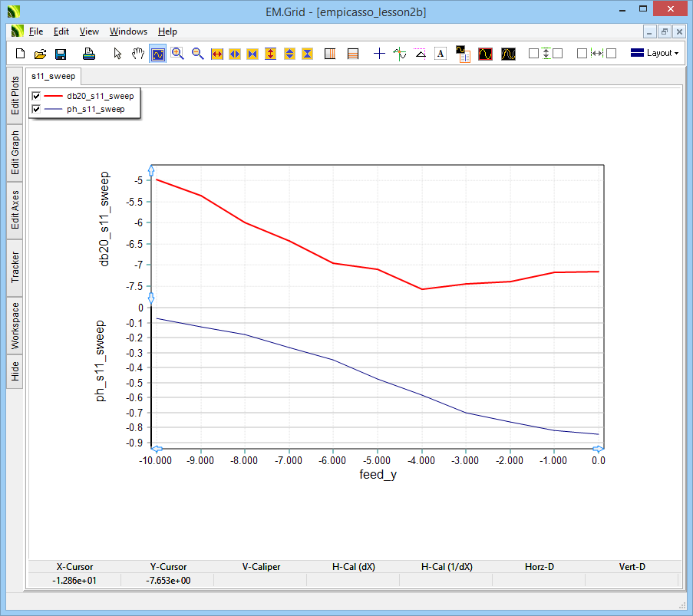Image resolution: width=693 pixels, height=616 pixels.
Task: Uncheck the ph_s11_sweep plot checkbox
Action: click(x=36, y=110)
